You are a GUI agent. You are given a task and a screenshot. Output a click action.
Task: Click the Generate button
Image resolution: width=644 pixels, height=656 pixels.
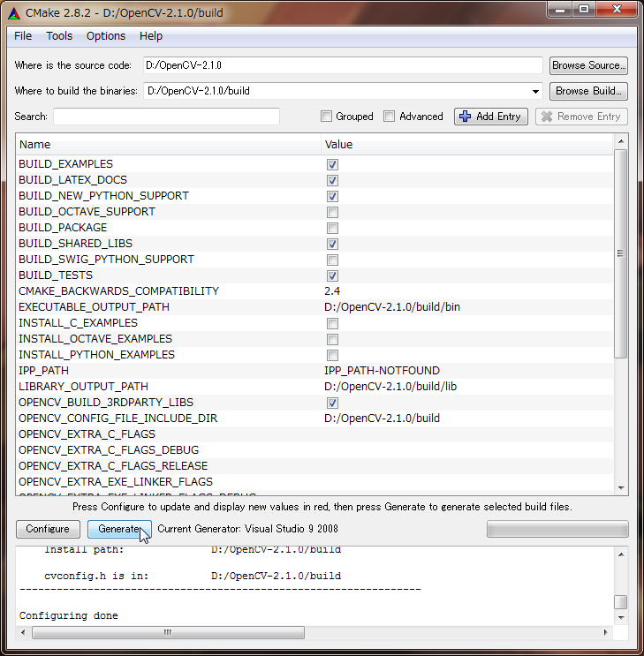pyautogui.click(x=119, y=529)
